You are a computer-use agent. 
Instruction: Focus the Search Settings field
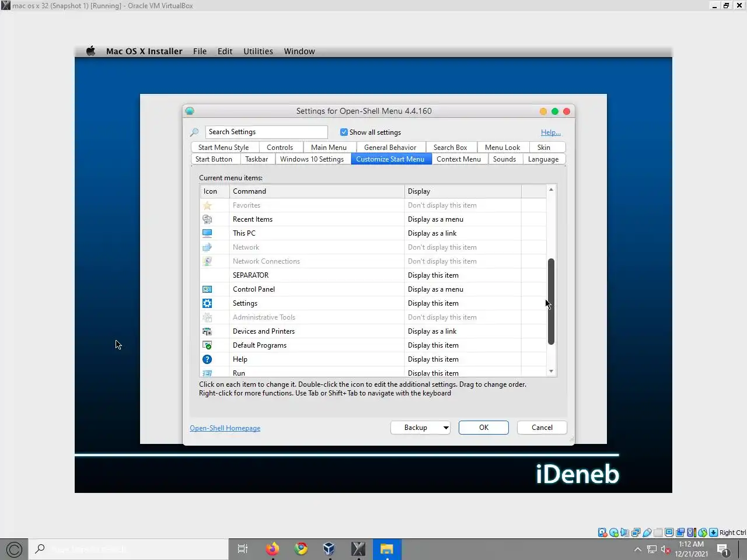266,132
